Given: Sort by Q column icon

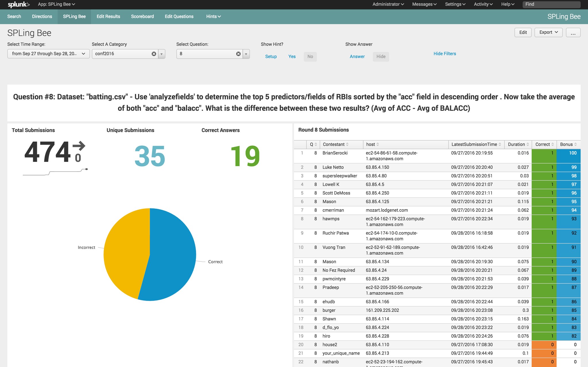Looking at the screenshot, I should click(316, 145).
